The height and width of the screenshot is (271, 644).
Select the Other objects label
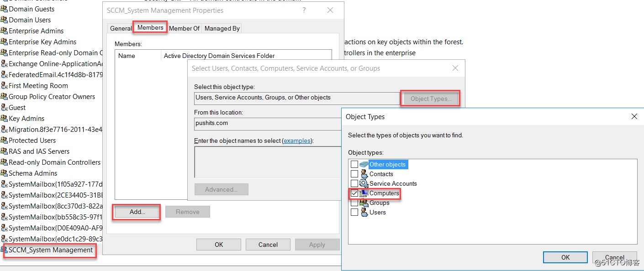[x=387, y=164]
